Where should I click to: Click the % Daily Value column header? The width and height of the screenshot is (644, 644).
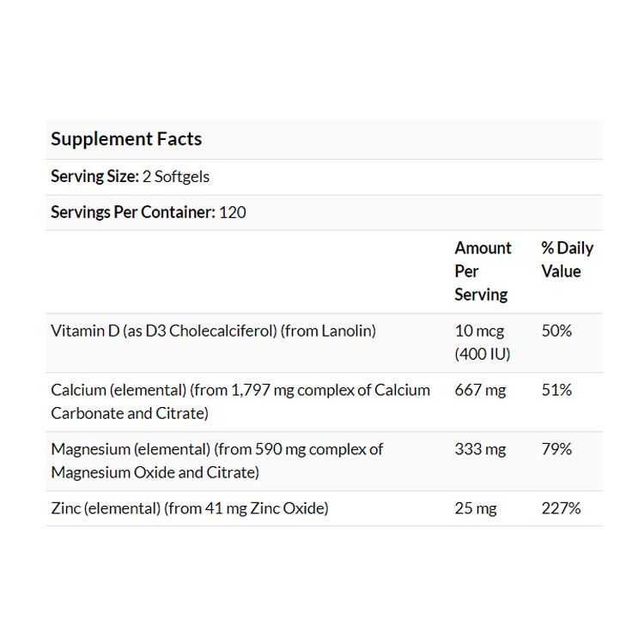[567, 259]
